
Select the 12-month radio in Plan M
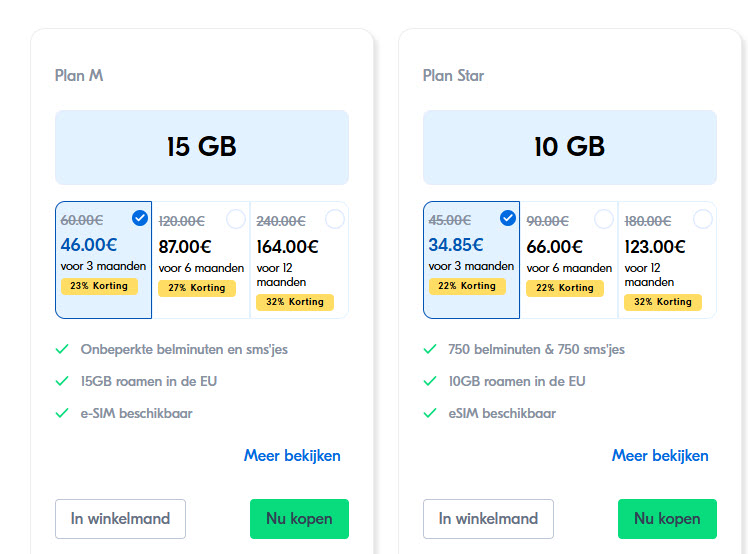click(x=334, y=219)
